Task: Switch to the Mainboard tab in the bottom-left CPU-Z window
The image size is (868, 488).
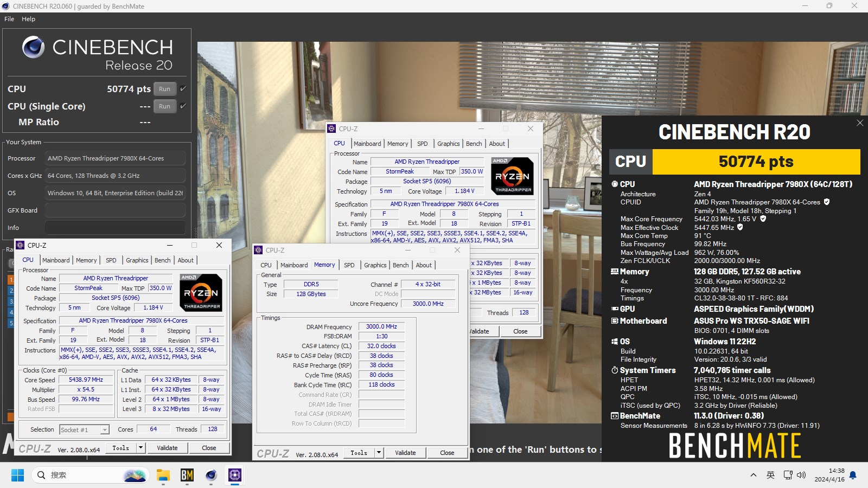Action: (x=56, y=260)
